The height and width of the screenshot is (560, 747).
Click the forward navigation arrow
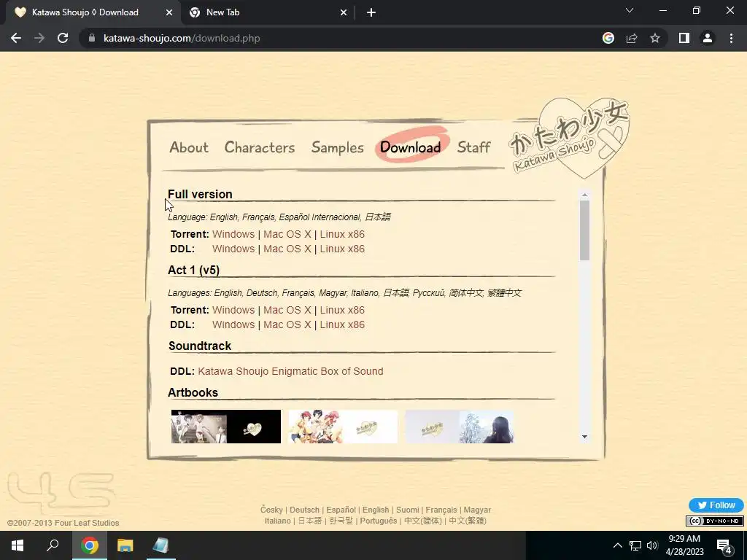click(39, 38)
